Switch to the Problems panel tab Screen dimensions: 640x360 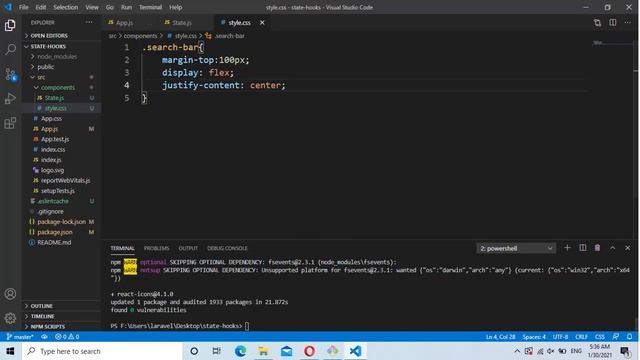point(156,248)
